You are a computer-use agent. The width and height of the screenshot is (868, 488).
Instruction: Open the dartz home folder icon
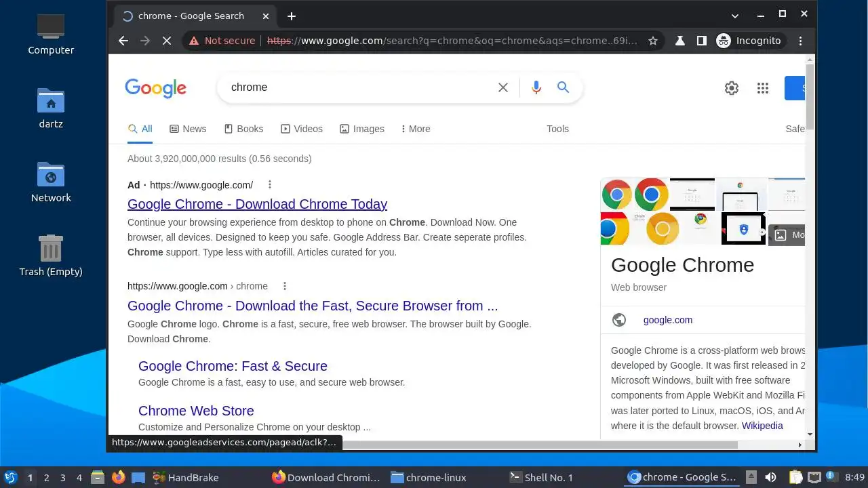(x=51, y=108)
